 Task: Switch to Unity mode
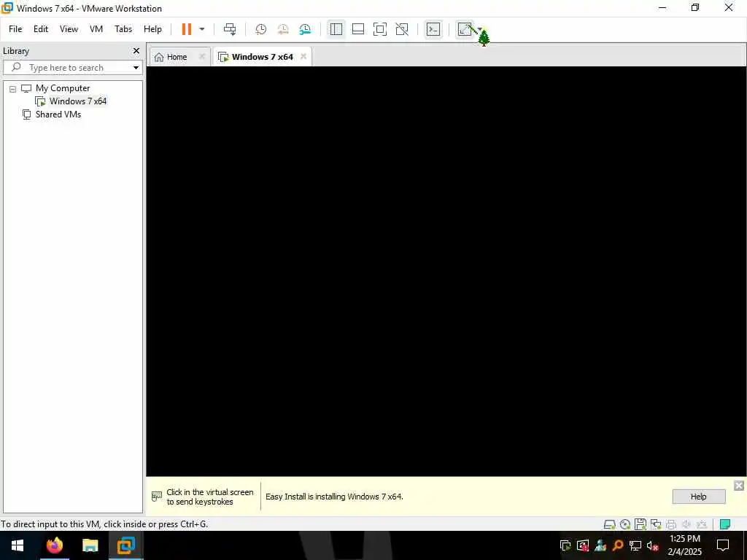pos(402,29)
